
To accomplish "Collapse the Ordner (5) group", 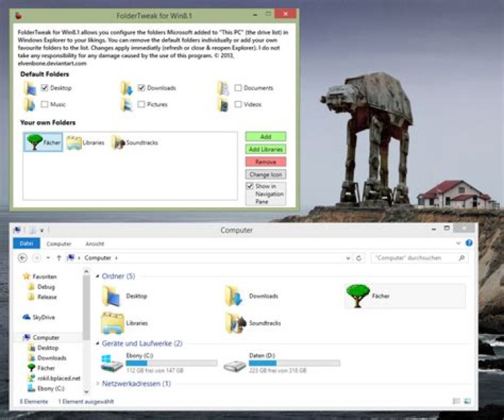I will (x=97, y=276).
